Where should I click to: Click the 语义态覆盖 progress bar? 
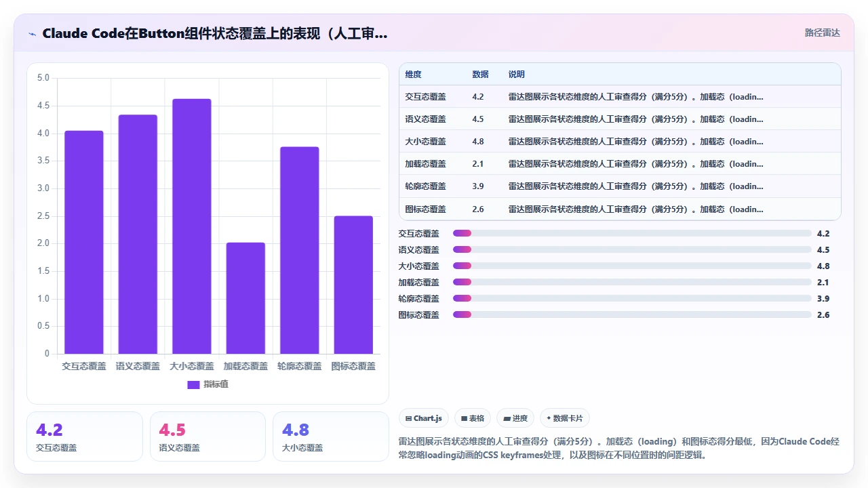click(632, 249)
